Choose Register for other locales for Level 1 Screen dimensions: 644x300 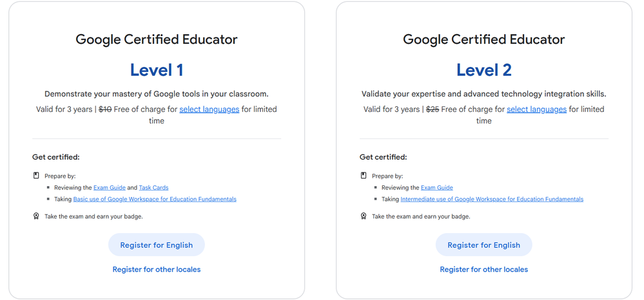[157, 270]
